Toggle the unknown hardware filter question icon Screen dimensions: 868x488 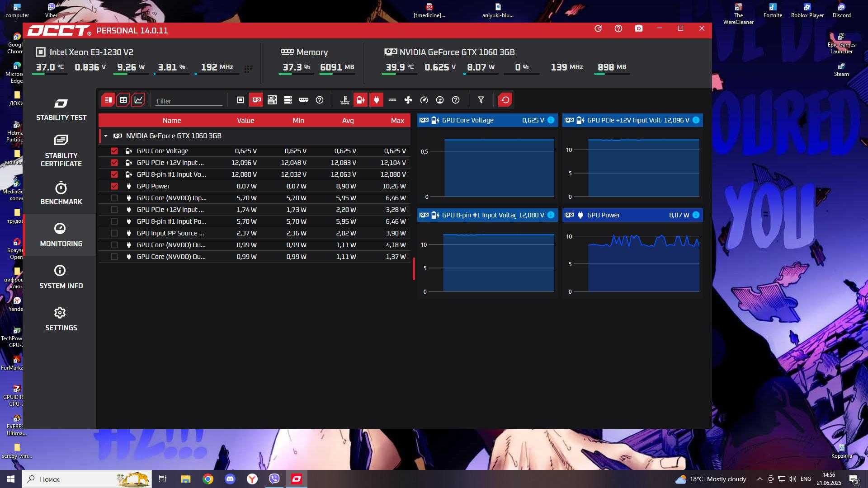[x=320, y=100]
